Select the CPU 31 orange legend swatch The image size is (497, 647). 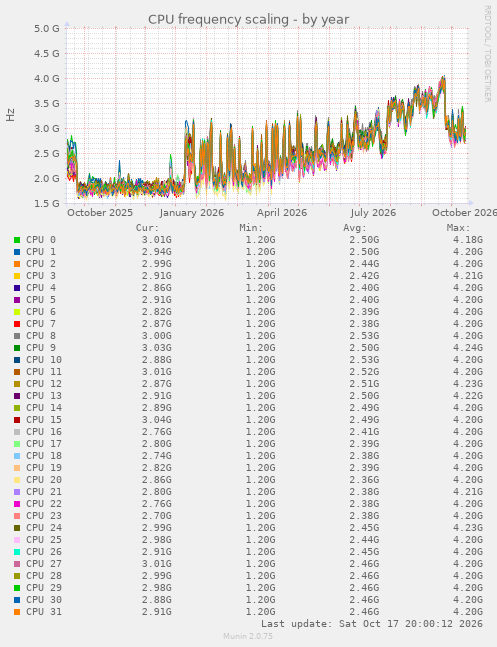17,612
